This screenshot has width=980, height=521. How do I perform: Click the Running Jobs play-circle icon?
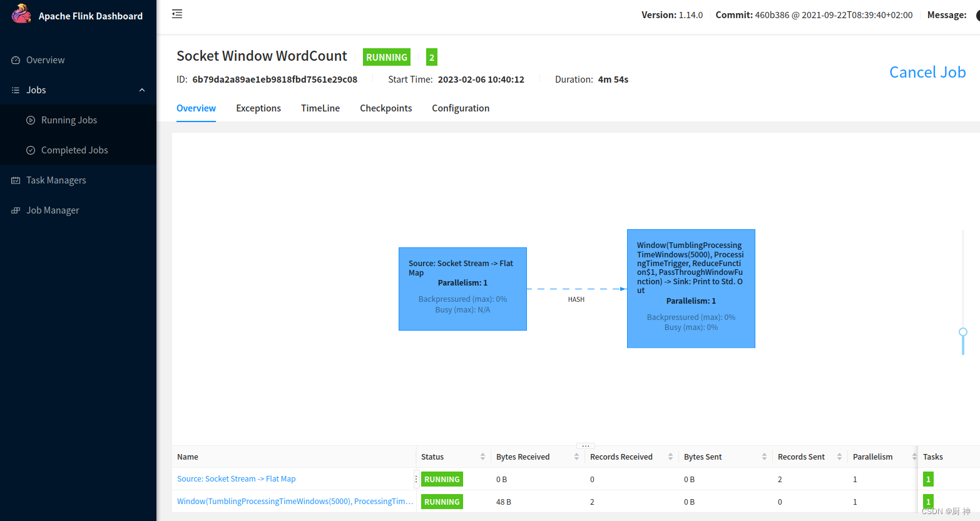31,120
